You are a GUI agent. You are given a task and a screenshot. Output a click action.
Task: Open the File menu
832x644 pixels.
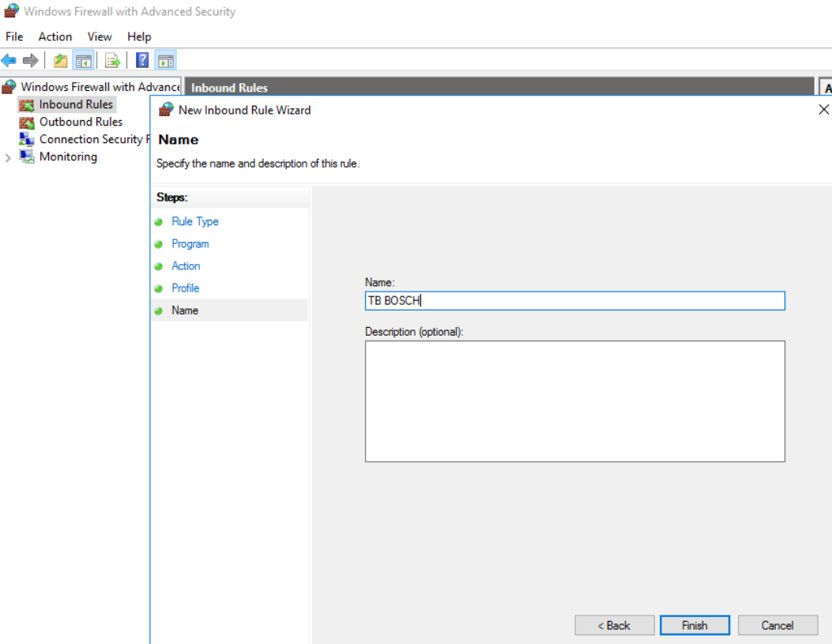point(15,36)
